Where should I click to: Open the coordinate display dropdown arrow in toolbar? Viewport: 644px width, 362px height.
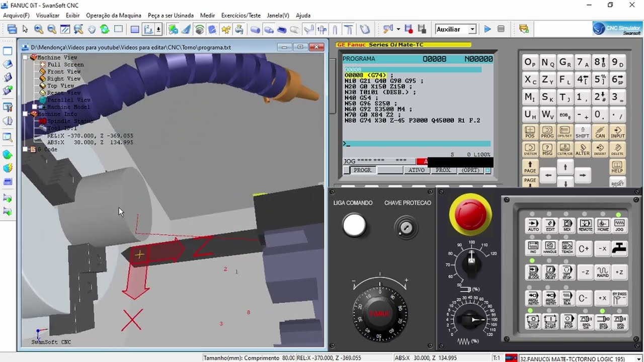pyautogui.click(x=158, y=30)
